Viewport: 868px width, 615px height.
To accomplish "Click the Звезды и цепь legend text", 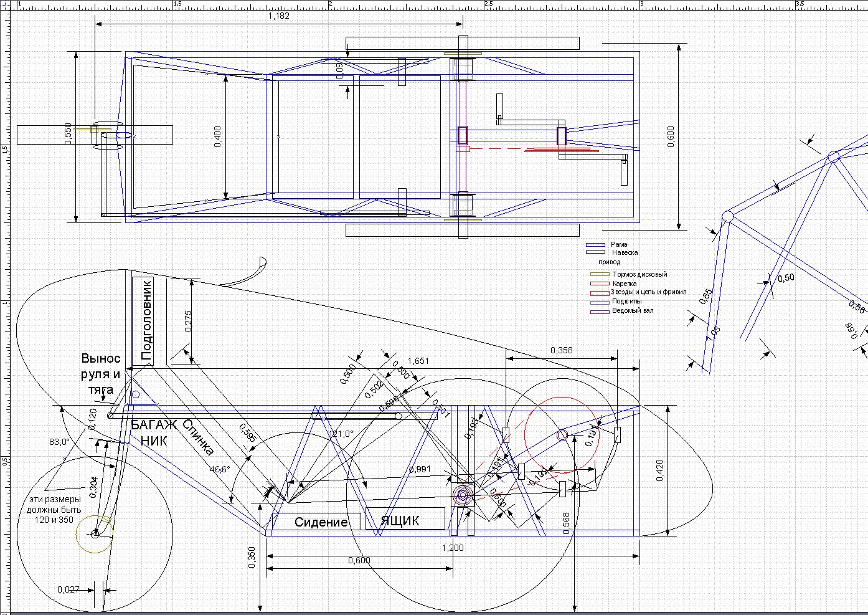I will [x=648, y=292].
